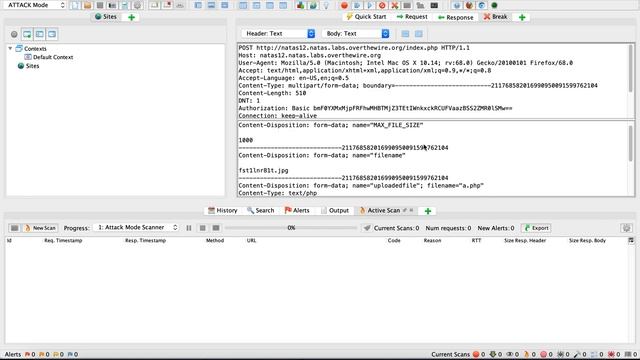The image size is (640, 360).
Task: Select the Active Scan tab
Action: (384, 210)
